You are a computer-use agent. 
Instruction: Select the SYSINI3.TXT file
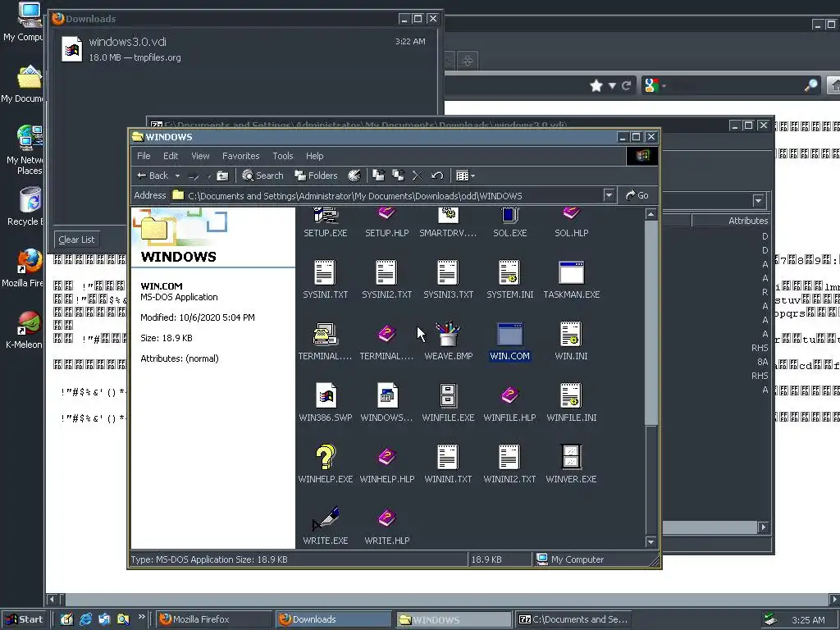[449, 280]
